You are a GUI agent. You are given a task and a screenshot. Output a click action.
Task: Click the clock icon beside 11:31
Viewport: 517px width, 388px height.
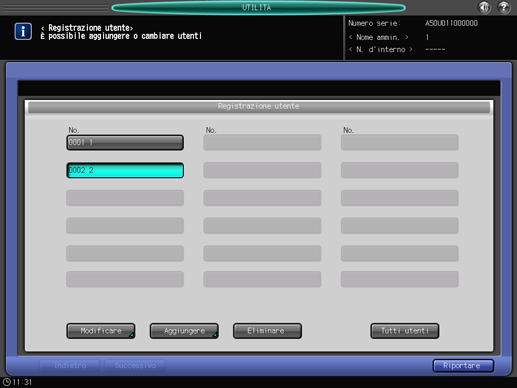tap(6, 382)
